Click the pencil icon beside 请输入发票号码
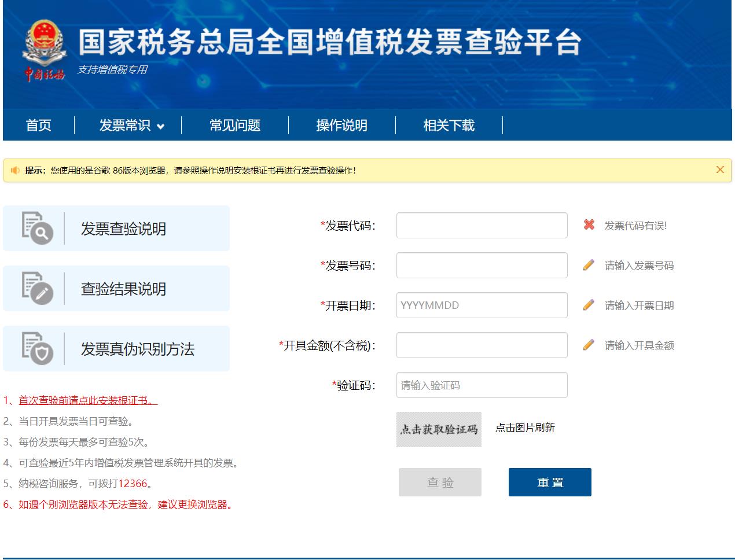Screen dimensions: 735x560 tap(589, 266)
